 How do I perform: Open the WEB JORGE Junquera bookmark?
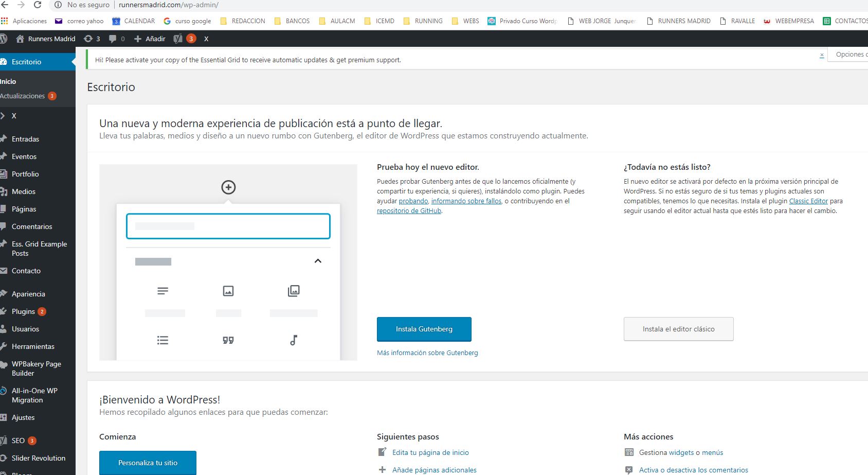click(x=602, y=21)
